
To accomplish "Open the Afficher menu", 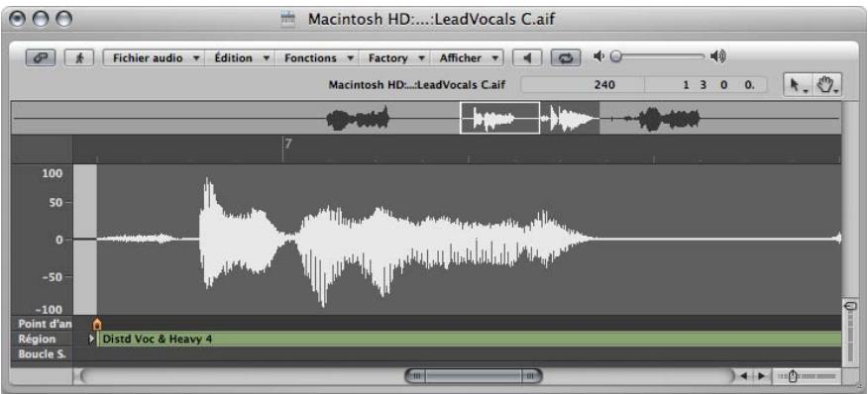I will point(468,57).
